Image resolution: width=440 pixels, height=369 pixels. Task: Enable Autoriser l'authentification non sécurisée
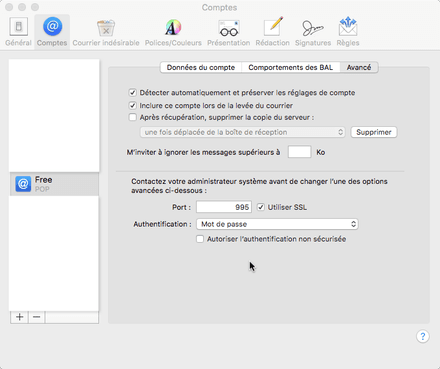coord(200,239)
